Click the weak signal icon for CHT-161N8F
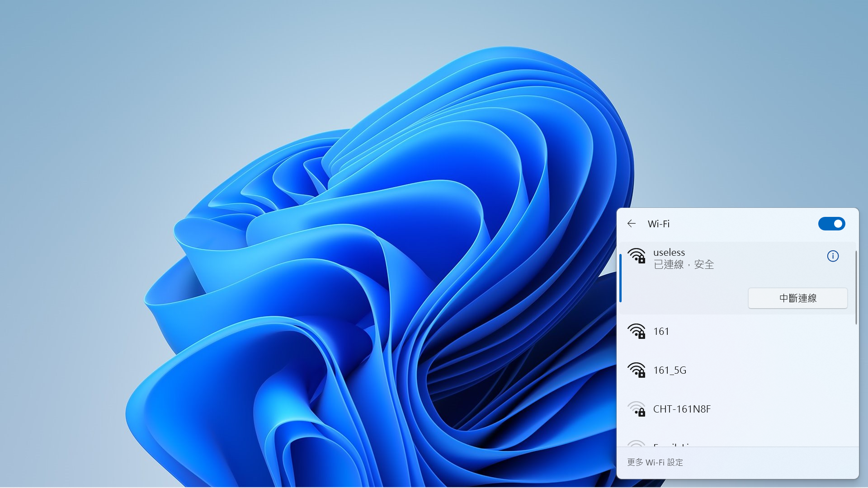 pyautogui.click(x=637, y=409)
